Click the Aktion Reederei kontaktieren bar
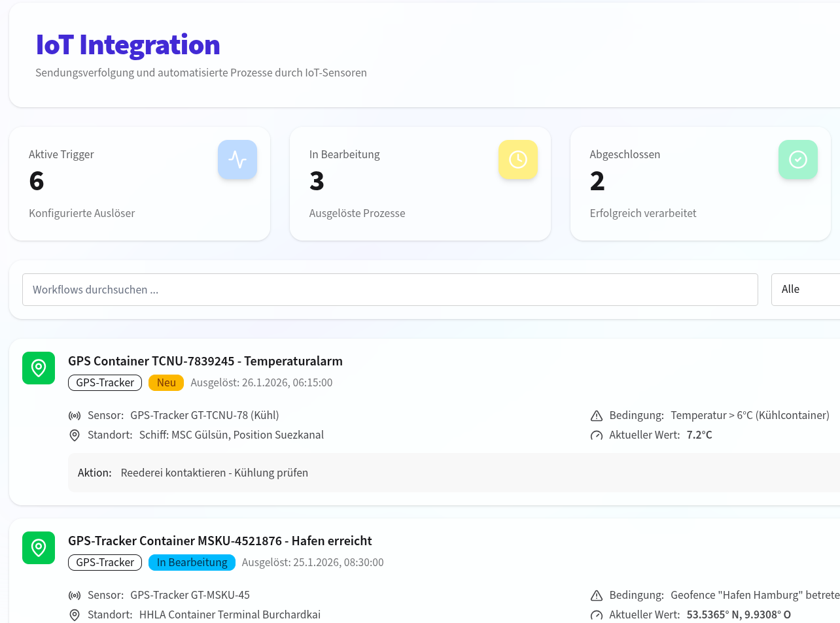840x623 pixels. [x=262, y=472]
